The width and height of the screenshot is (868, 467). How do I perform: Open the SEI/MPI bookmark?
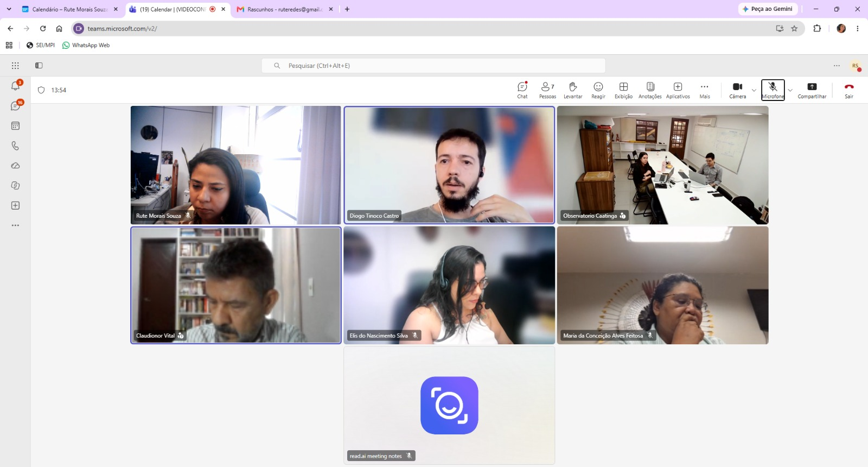click(x=41, y=45)
